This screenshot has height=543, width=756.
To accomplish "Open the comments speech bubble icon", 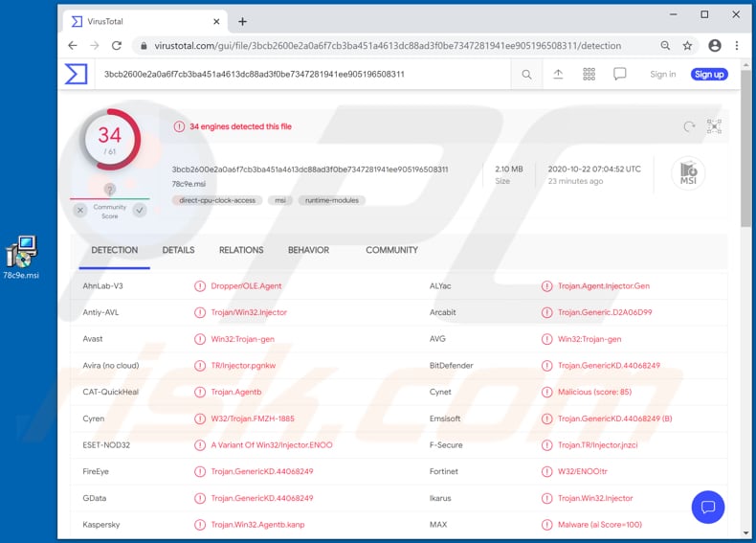I will point(619,74).
